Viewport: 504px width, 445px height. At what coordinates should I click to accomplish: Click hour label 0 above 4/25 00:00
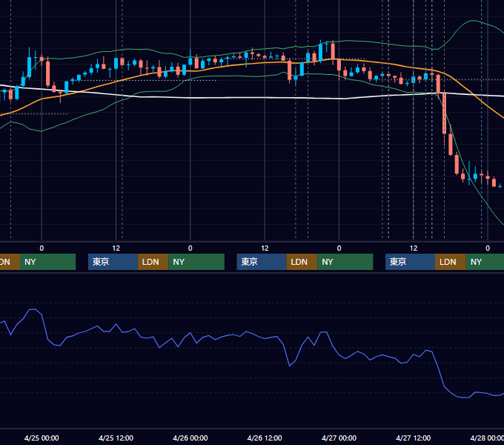coord(42,248)
